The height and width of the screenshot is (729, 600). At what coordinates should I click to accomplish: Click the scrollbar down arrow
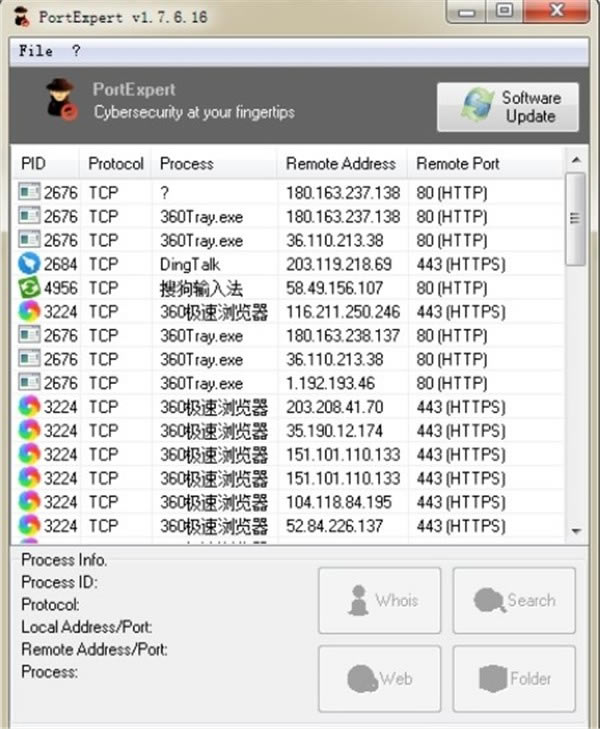pyautogui.click(x=576, y=531)
